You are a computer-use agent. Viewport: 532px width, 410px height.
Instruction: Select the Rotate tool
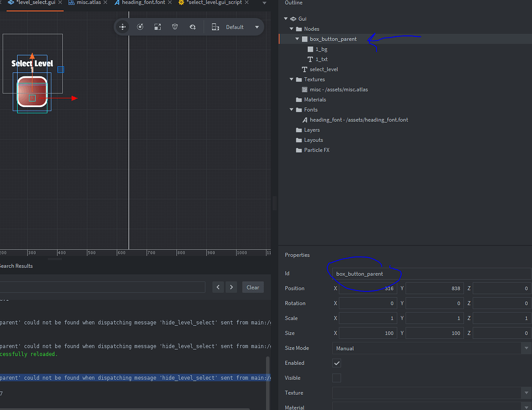click(140, 27)
